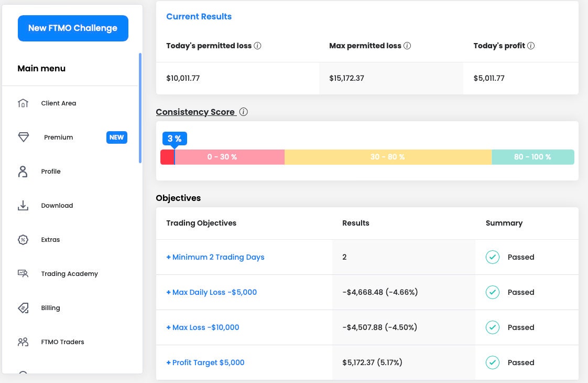Click the $15,172.37 max permitted loss value
This screenshot has height=383, width=588.
(346, 78)
